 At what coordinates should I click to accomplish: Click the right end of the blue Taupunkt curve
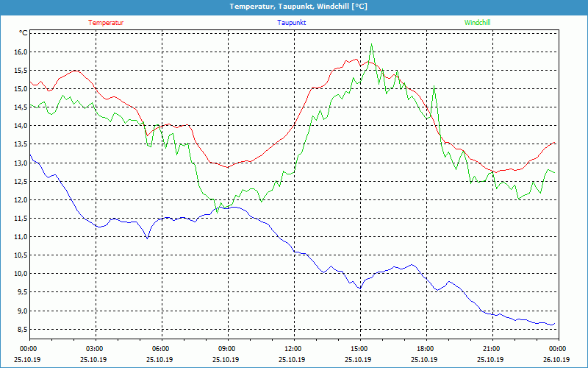(x=554, y=324)
